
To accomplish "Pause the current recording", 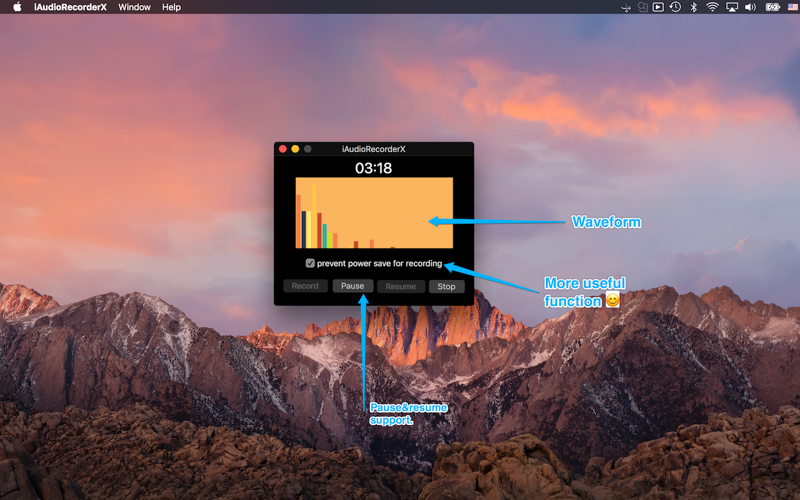I will point(353,286).
